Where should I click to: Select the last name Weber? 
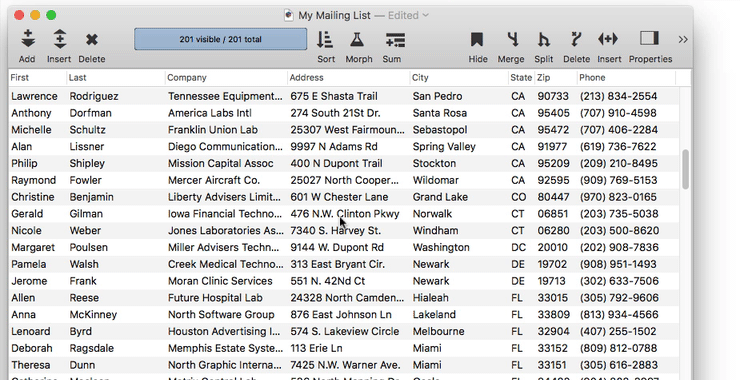(x=85, y=231)
